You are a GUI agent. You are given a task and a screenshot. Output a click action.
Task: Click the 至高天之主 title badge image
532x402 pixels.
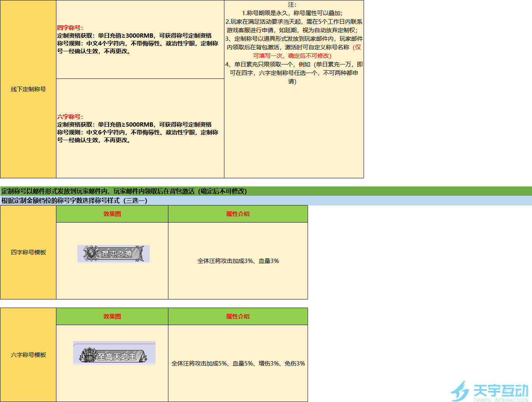(x=114, y=353)
